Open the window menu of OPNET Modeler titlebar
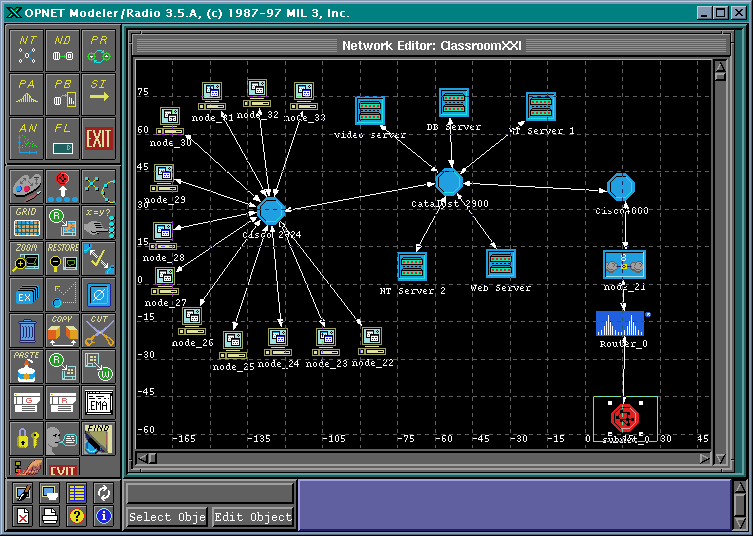 [11, 11]
